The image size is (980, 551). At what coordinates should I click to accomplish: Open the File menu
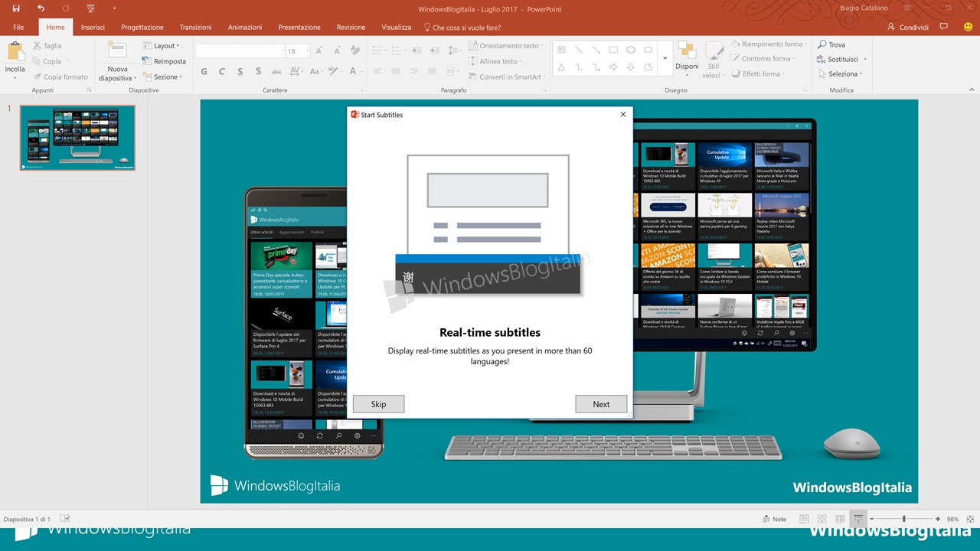click(x=18, y=27)
